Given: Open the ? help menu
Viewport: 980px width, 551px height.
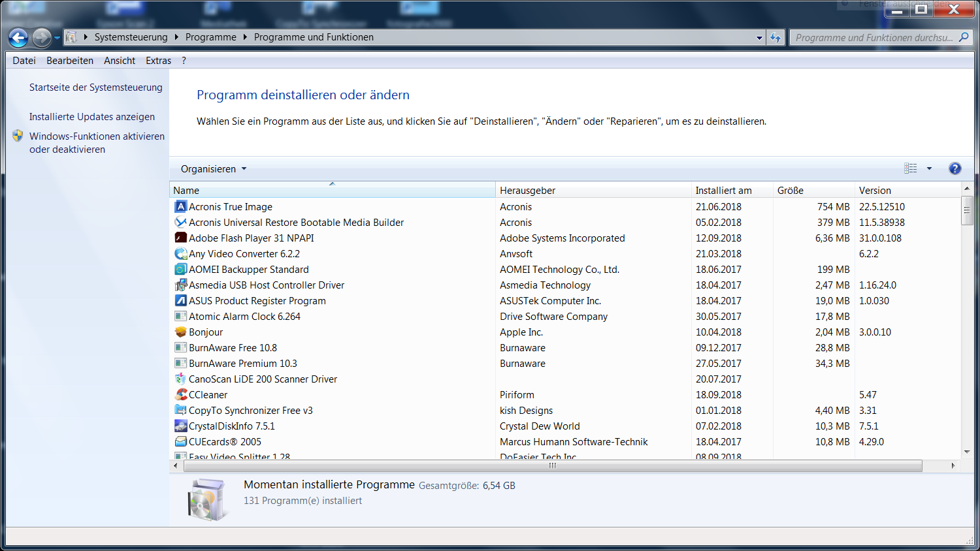Looking at the screenshot, I should [x=184, y=61].
